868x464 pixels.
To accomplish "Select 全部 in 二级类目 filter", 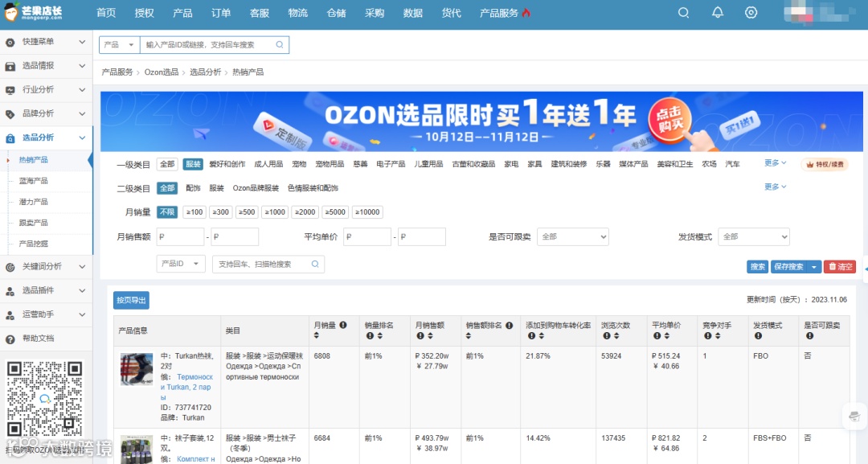I will (x=167, y=187).
